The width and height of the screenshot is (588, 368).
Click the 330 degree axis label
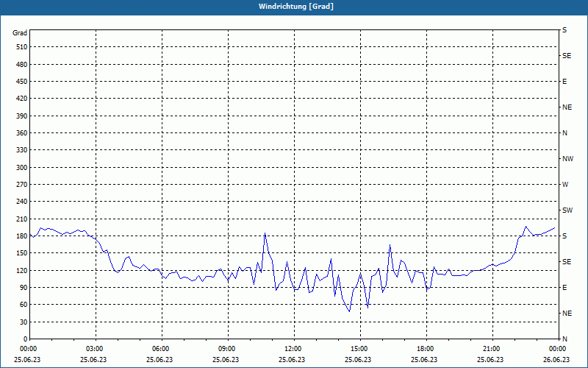[x=22, y=150]
